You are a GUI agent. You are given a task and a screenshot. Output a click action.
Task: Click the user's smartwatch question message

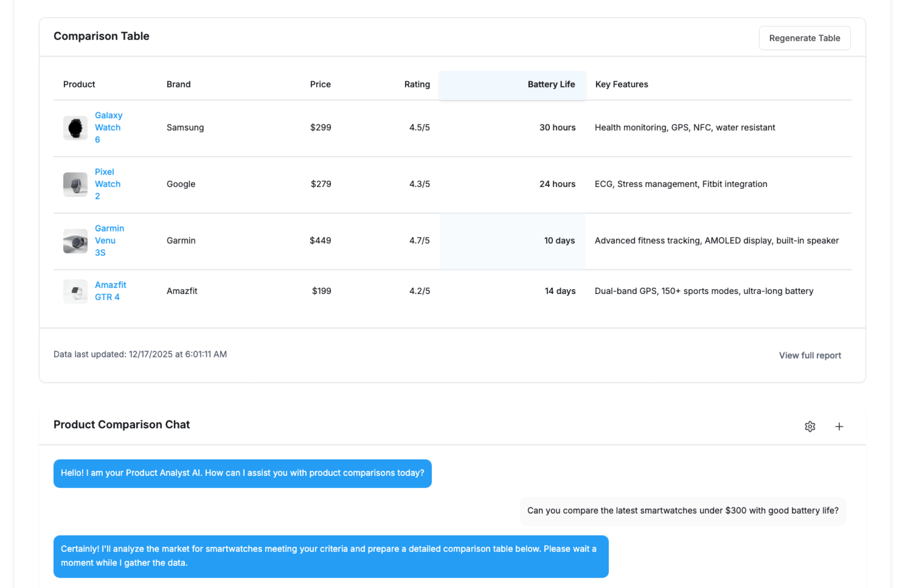(683, 511)
